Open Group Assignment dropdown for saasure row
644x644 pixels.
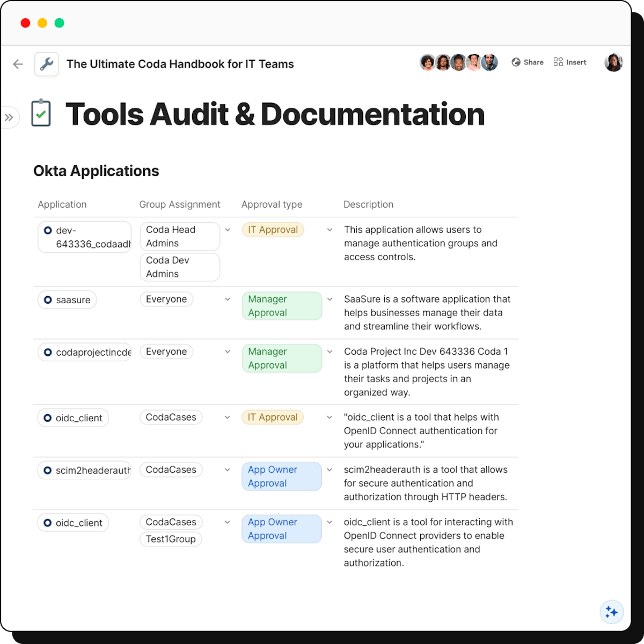(228, 299)
